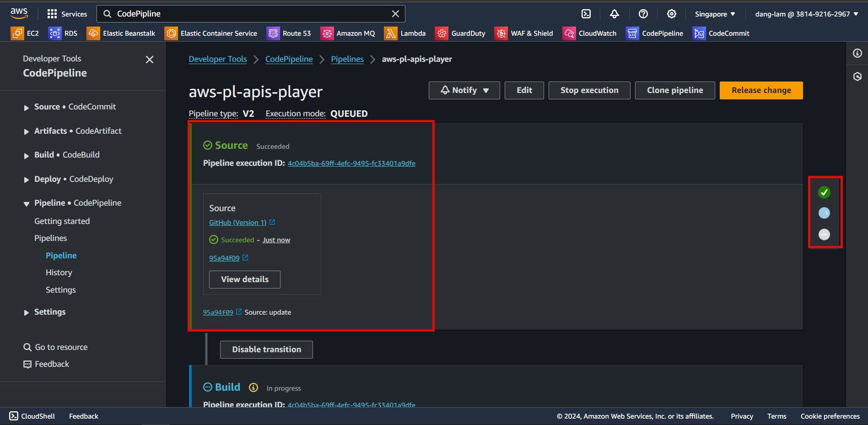Open info panel icon on right rail

pos(857,53)
